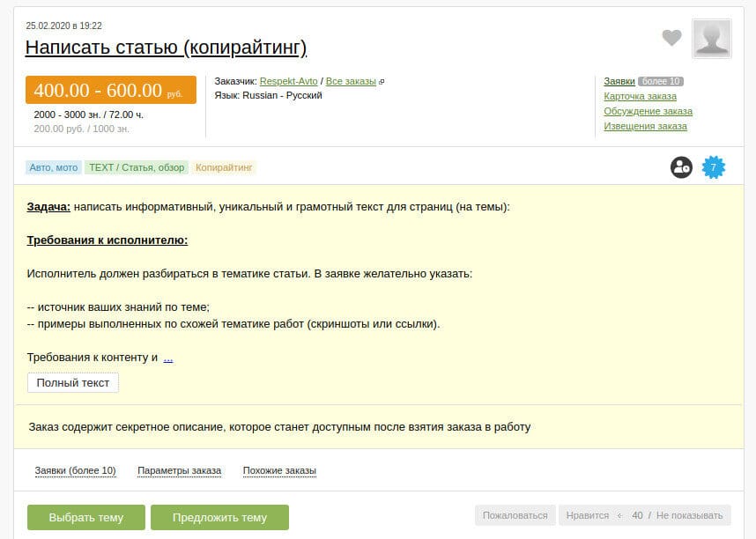The height and width of the screenshot is (539, 756).
Task: Select the 'Копирайтинг' tag
Action: coord(224,166)
